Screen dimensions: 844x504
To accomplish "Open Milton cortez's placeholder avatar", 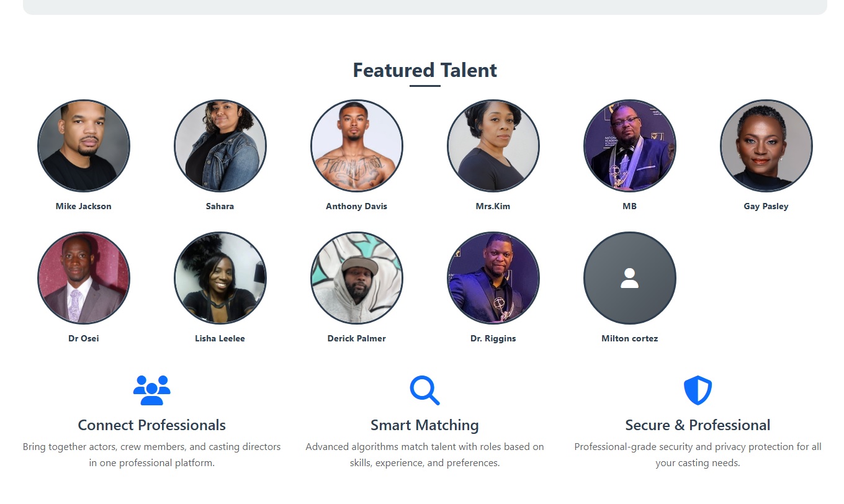I will tap(629, 278).
